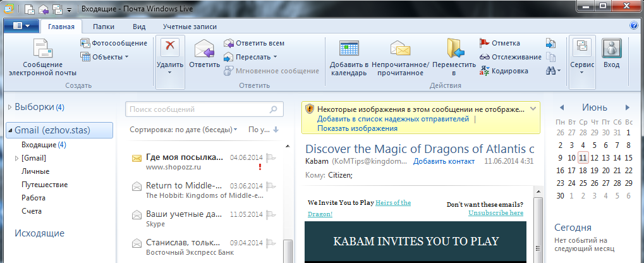Click the new email message ribbon button

click(43, 58)
